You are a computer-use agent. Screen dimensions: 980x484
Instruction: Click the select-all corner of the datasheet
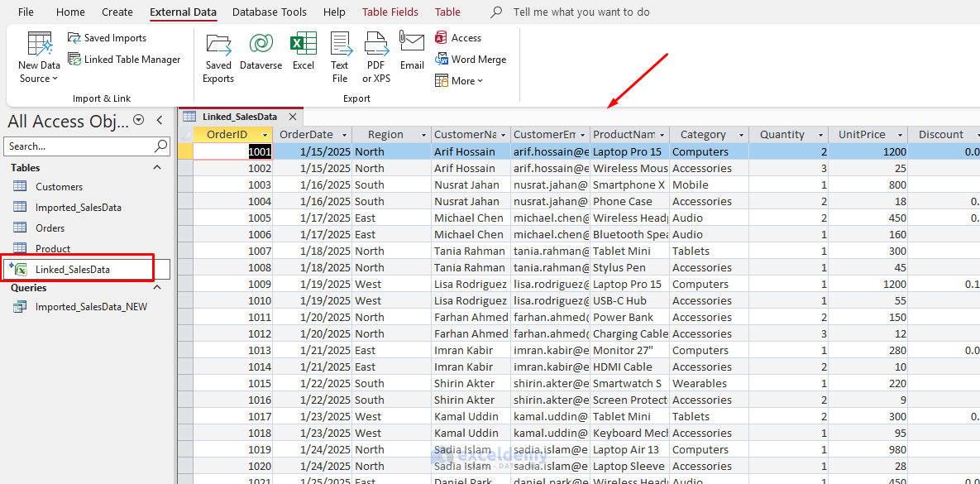pos(185,134)
